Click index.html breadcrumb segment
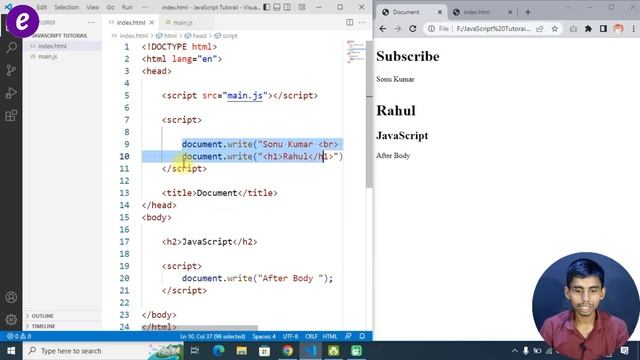Viewport: 640px width, 360px height. click(131, 36)
